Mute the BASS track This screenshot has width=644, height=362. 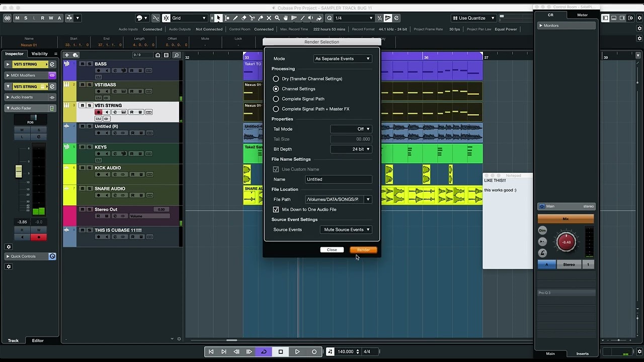83,64
